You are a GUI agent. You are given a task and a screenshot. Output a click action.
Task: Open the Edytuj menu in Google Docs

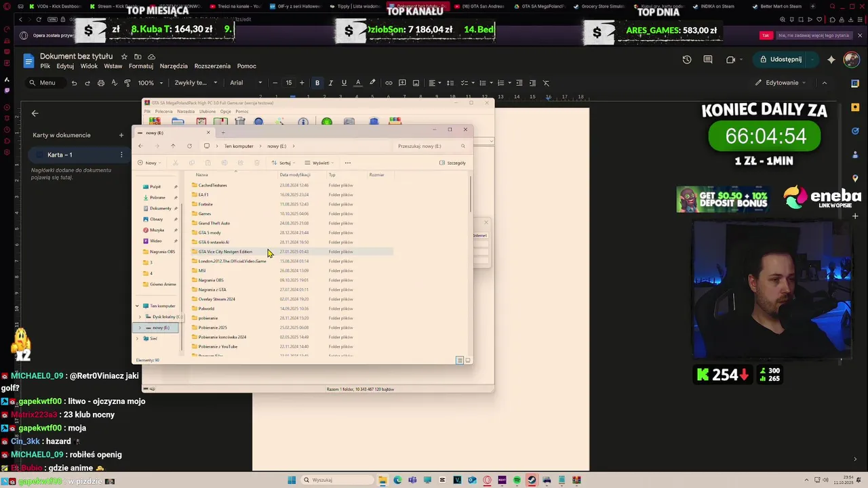point(65,66)
